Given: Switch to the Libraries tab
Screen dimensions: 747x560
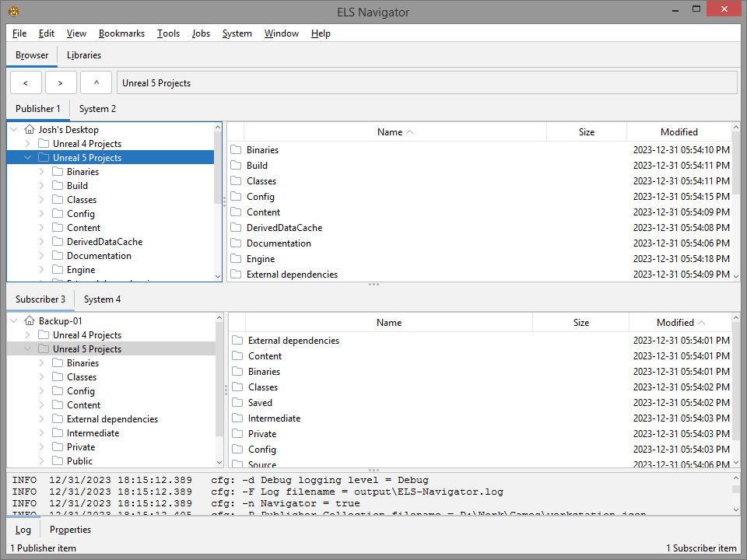Looking at the screenshot, I should (84, 55).
